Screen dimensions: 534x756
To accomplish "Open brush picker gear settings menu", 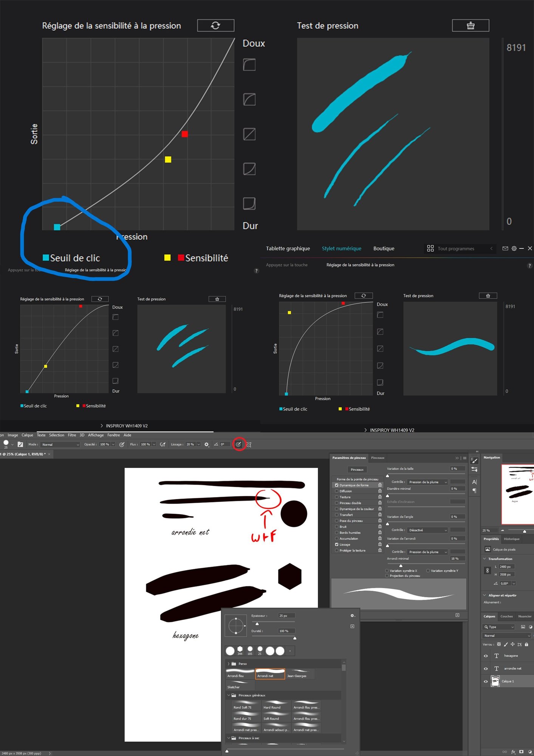I will click(352, 616).
